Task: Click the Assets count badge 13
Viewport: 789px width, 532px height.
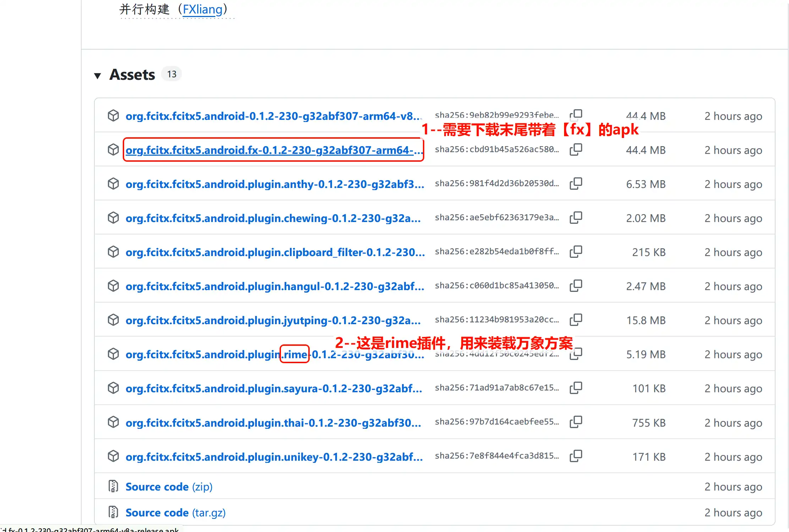Action: [172, 74]
